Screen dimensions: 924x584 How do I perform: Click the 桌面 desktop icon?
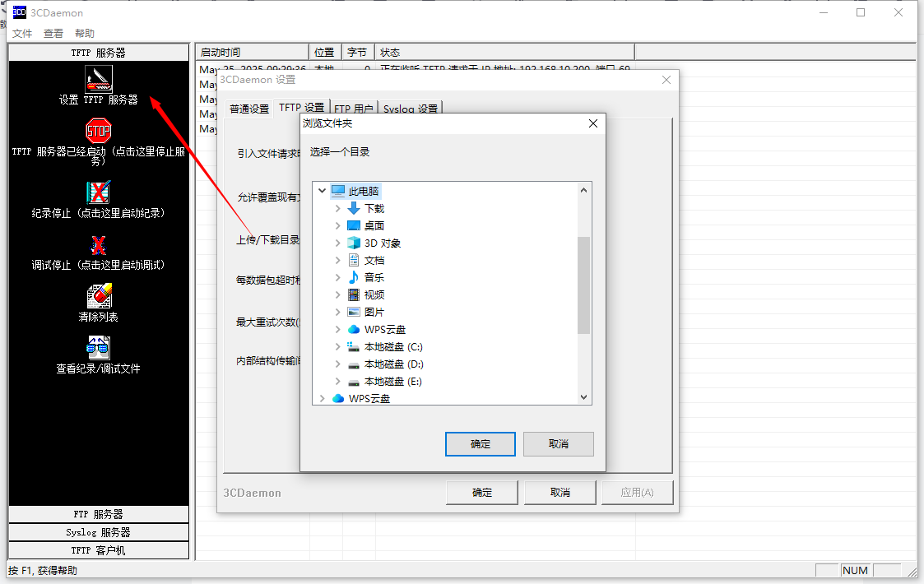tap(354, 225)
